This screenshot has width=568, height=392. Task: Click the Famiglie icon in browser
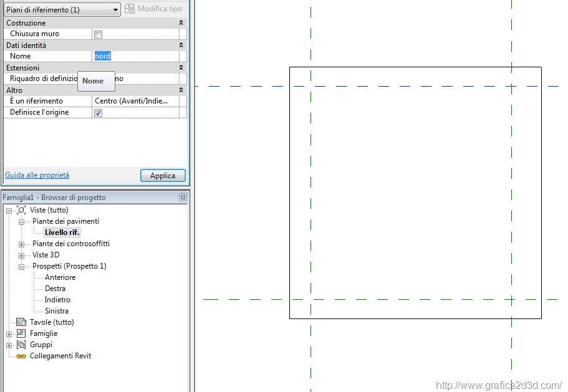coord(21,333)
